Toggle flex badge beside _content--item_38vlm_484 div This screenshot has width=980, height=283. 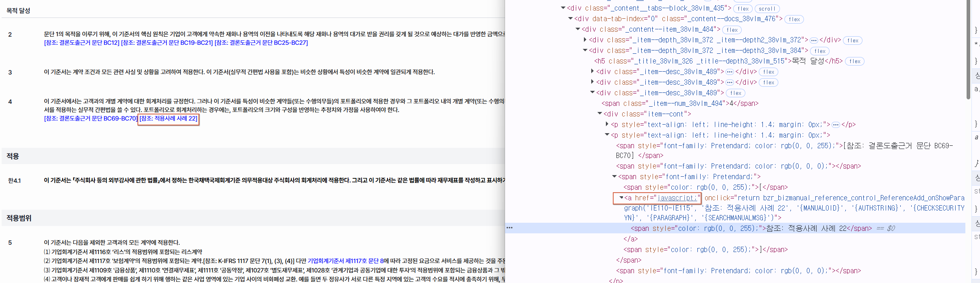click(732, 30)
